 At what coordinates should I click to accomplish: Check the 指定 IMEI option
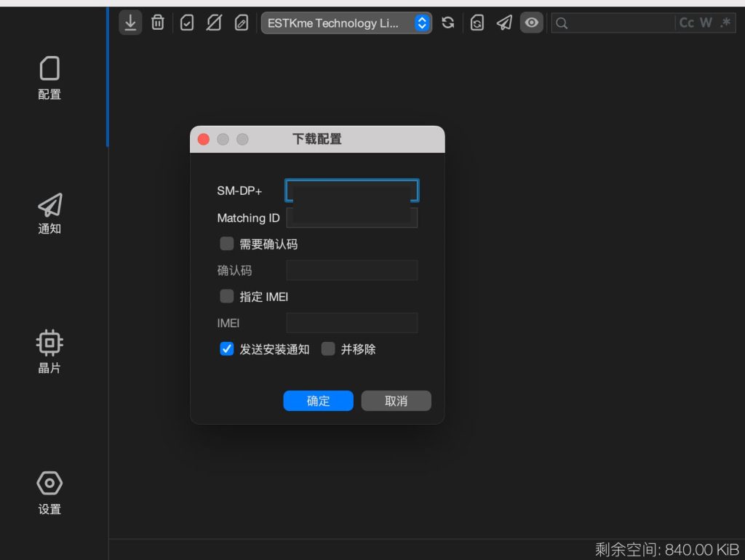(x=226, y=296)
